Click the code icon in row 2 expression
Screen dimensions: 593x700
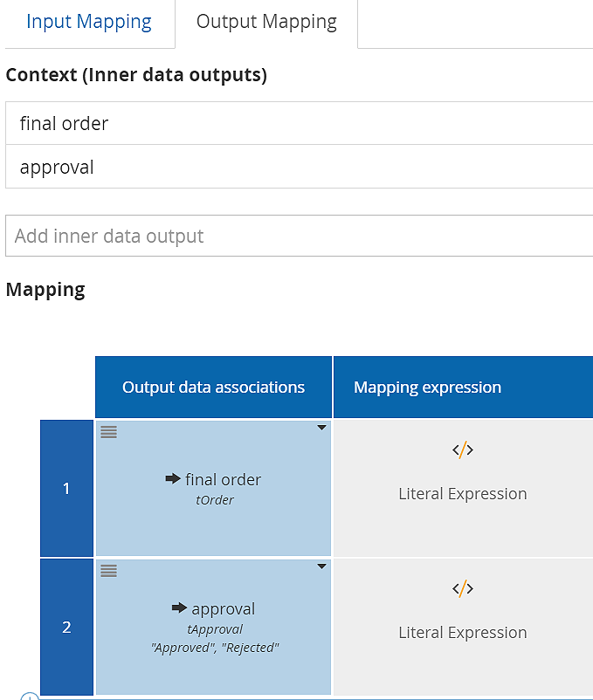point(463,589)
